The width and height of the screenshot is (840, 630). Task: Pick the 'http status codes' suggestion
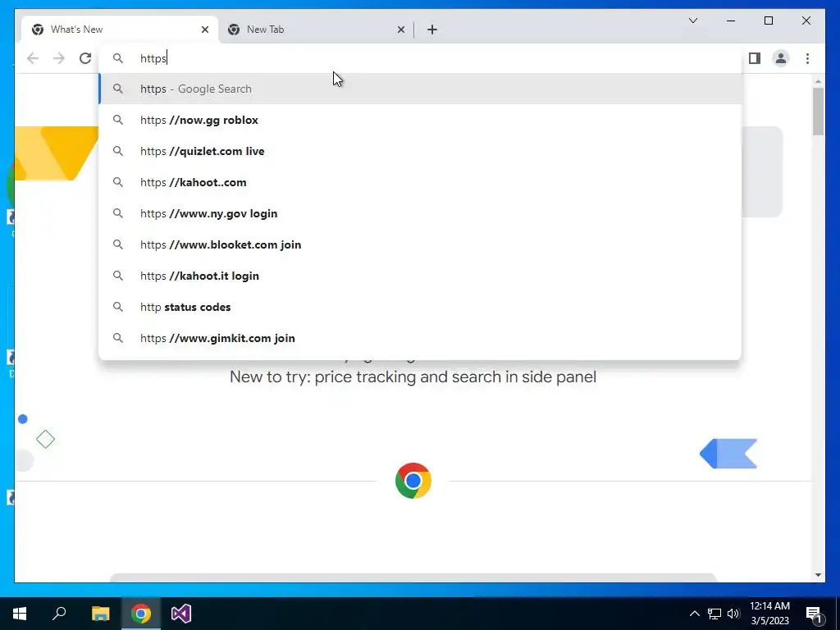coord(421,307)
